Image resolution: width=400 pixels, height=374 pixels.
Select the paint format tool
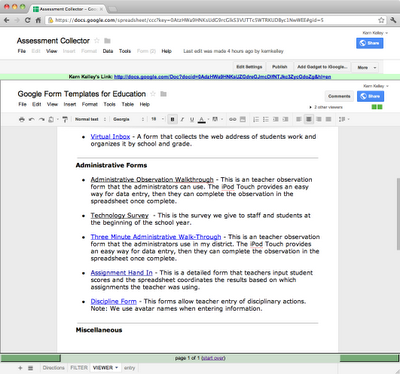click(x=65, y=119)
